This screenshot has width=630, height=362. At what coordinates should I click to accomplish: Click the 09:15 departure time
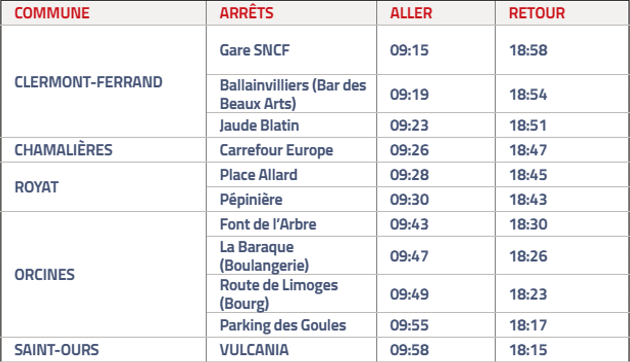click(409, 50)
